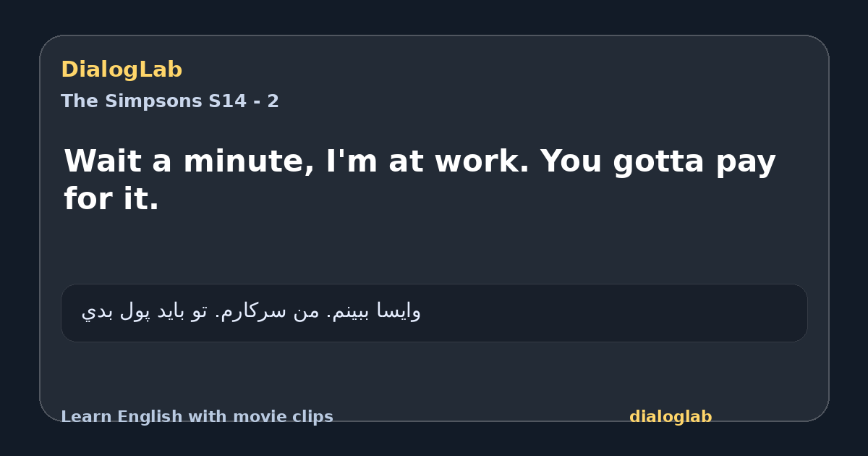Select the Persian word "سرکارم"
The image size is (868, 456).
coord(254,311)
